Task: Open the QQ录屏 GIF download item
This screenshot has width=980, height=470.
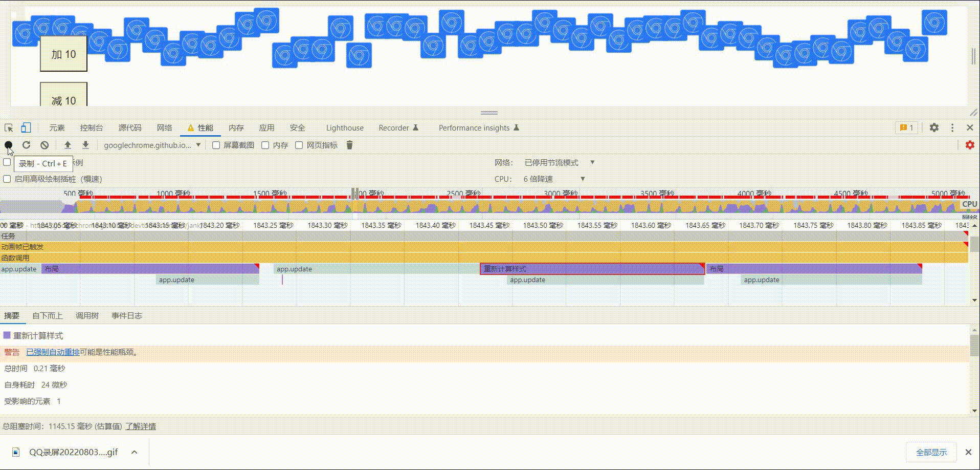Action: click(74, 452)
